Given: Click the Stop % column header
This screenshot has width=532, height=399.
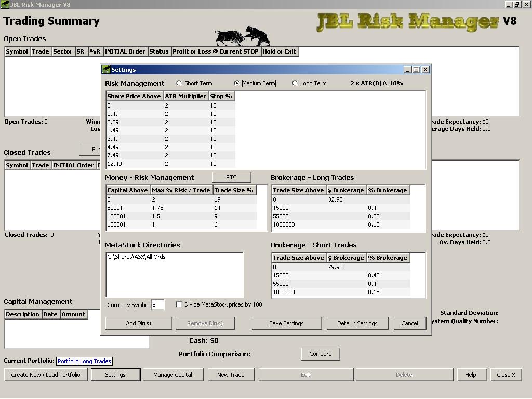Looking at the screenshot, I should (x=221, y=96).
